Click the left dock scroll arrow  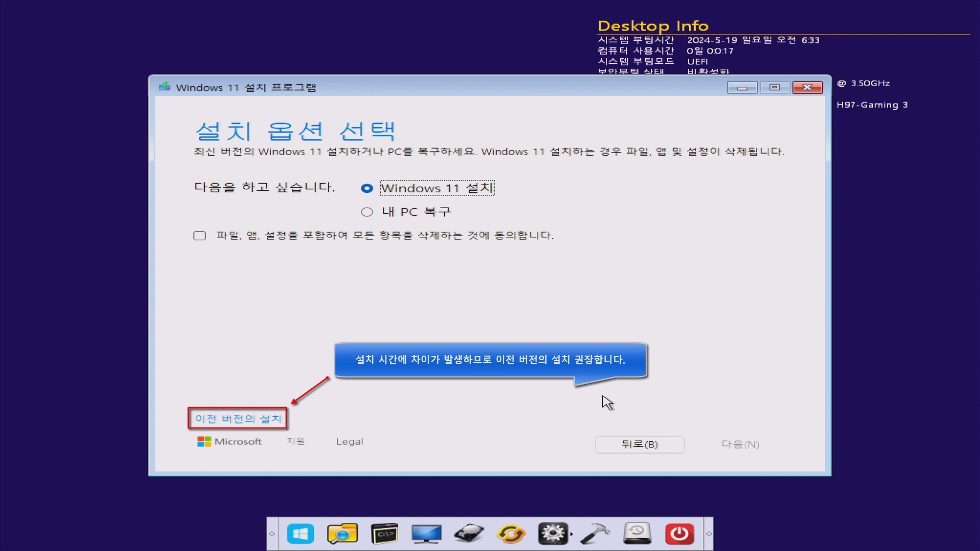(x=272, y=534)
